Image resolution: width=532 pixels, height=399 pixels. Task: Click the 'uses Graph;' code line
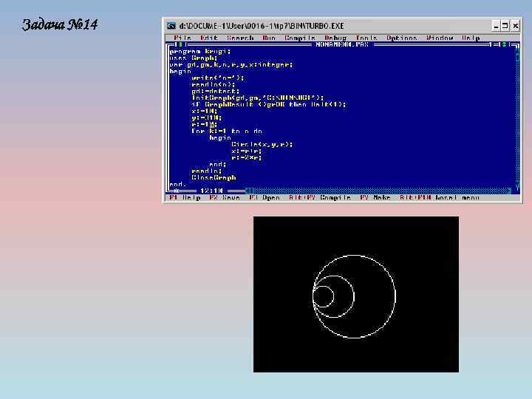[x=194, y=58]
